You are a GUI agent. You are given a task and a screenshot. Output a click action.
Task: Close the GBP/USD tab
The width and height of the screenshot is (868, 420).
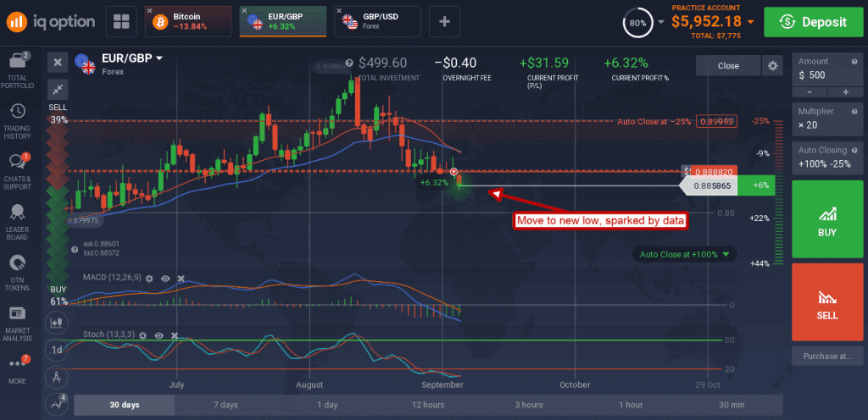click(339, 10)
